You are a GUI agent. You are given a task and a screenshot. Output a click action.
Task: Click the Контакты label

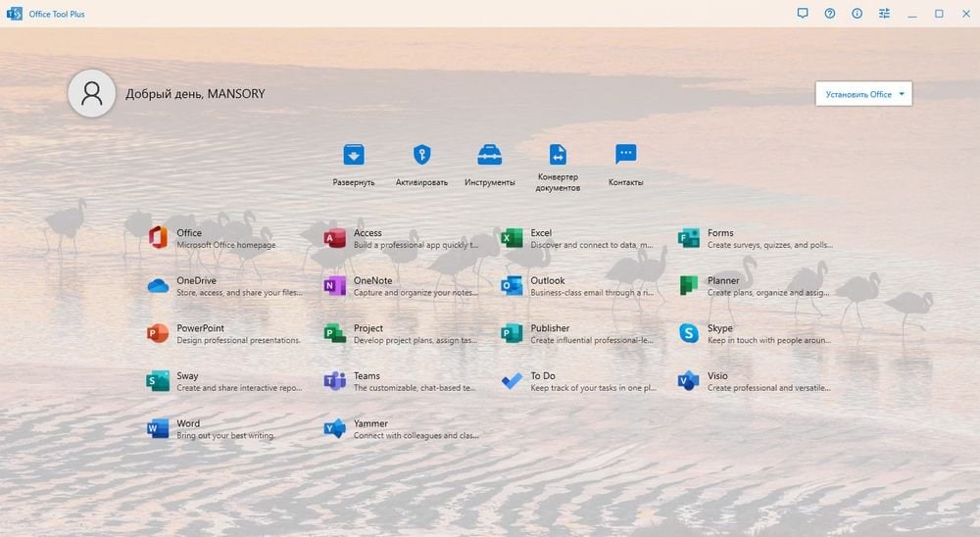pyautogui.click(x=625, y=182)
